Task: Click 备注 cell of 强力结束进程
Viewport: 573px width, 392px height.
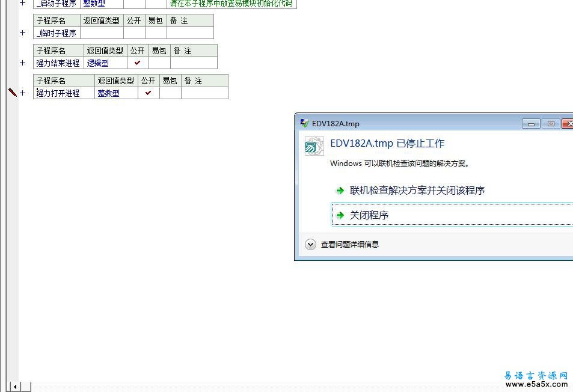Action: pos(194,63)
